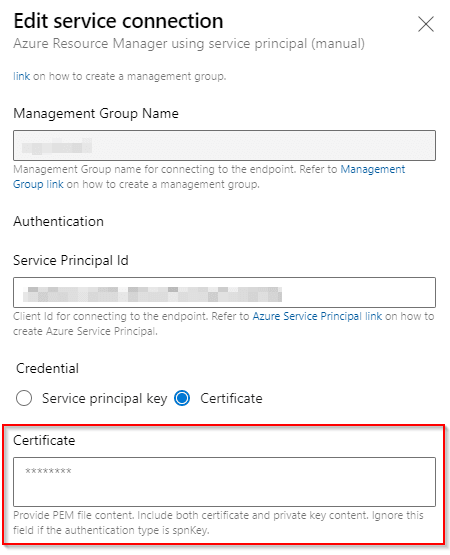450x555 pixels.
Task: Click the Authentication section heading
Action: [x=58, y=222]
